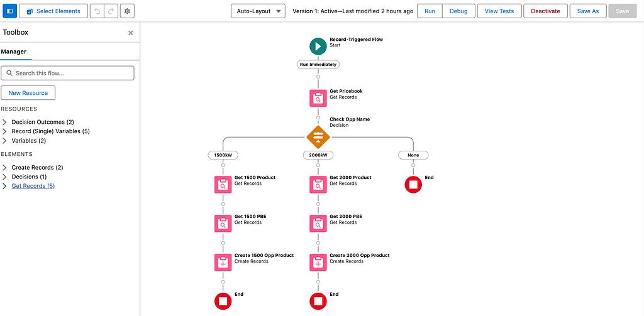Viewport: 644px width, 316px height.
Task: Close the Toolbox panel
Action: pos(131,33)
